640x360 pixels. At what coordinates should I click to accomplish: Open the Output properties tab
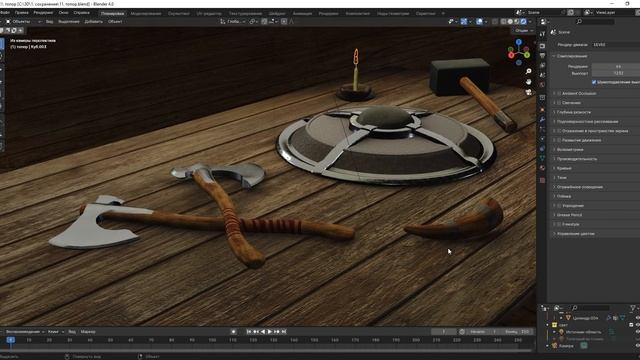[x=542, y=56]
